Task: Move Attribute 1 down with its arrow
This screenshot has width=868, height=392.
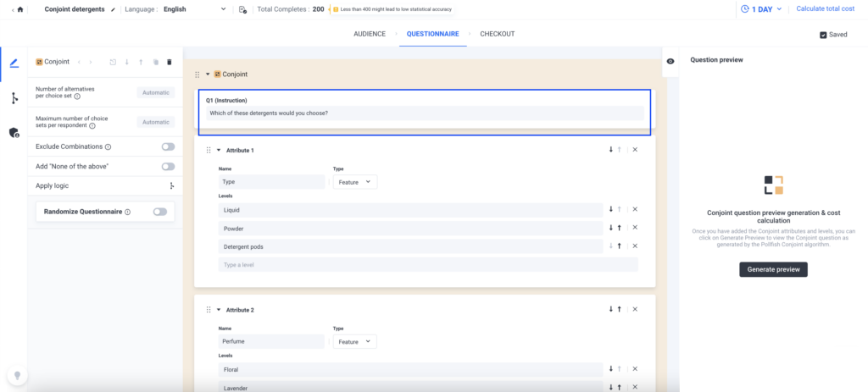Action: coord(611,150)
